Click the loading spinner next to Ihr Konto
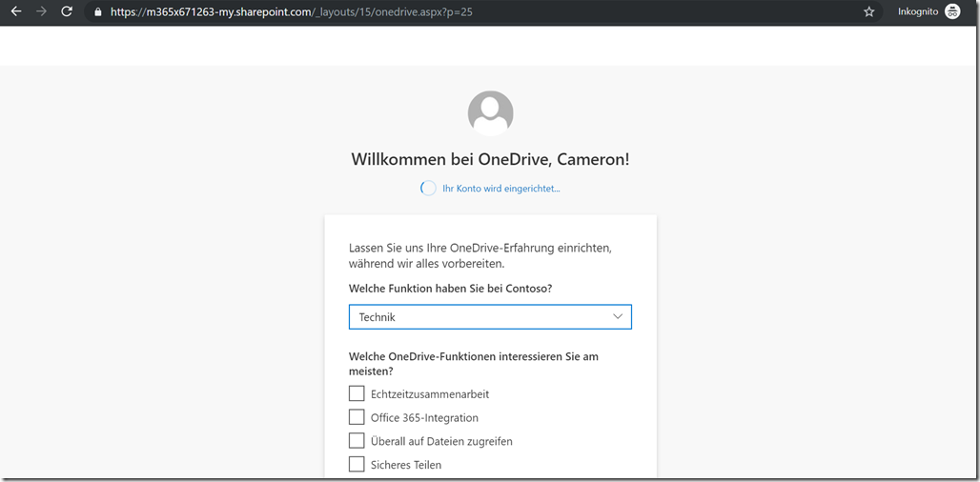The image size is (980, 482). [428, 189]
